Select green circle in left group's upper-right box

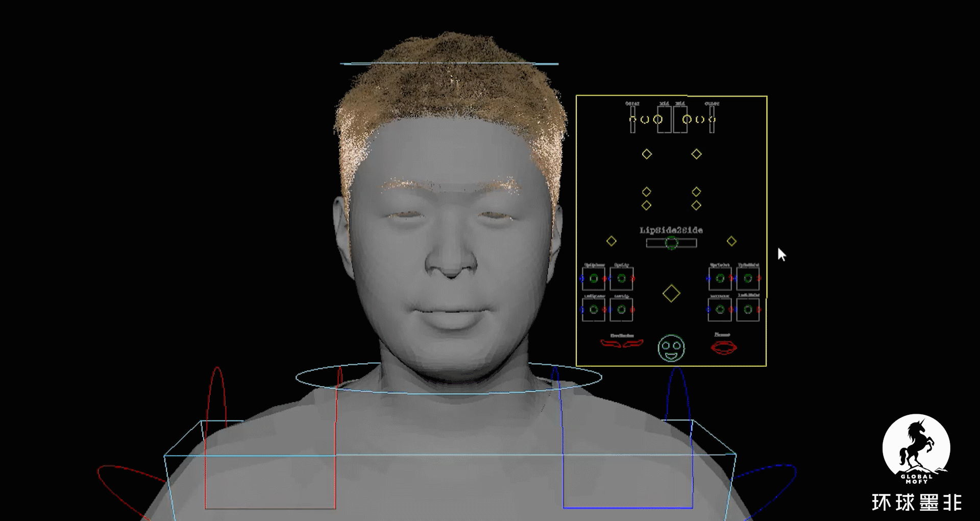621,278
